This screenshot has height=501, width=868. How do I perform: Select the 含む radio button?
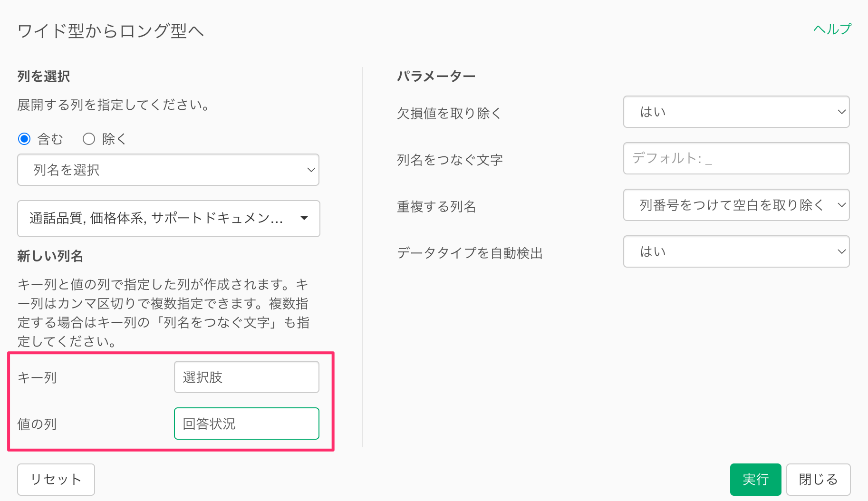[x=24, y=139]
